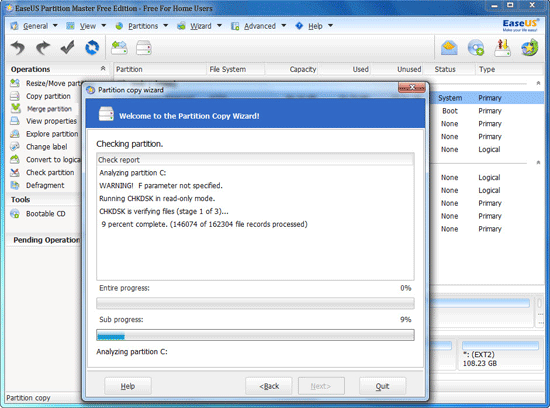This screenshot has width=550, height=408.
Task: Click the General menu icon
Action: [14, 26]
